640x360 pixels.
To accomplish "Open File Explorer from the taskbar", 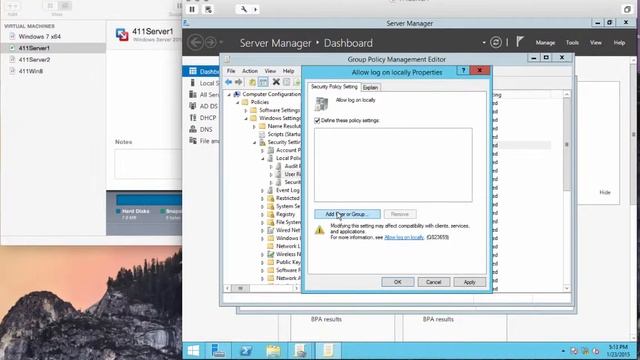I will click(x=273, y=351).
